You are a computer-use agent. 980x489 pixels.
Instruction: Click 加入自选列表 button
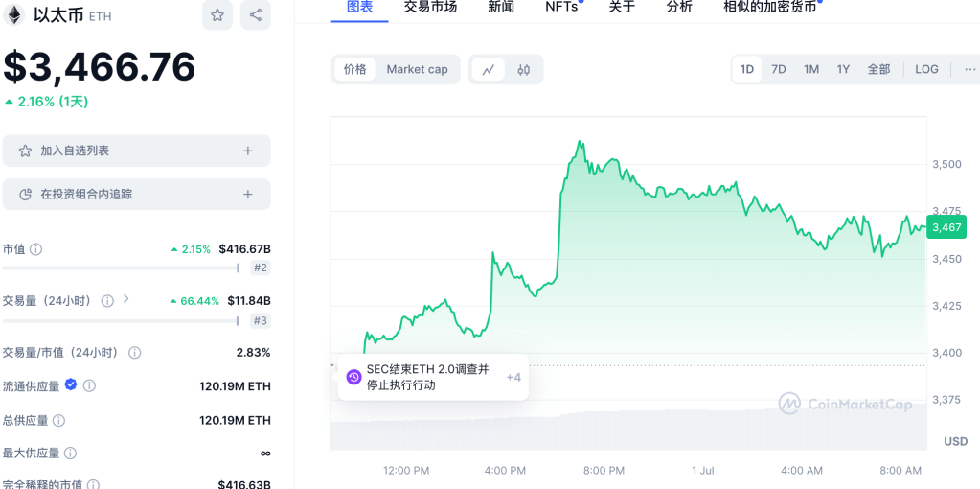coord(136,151)
